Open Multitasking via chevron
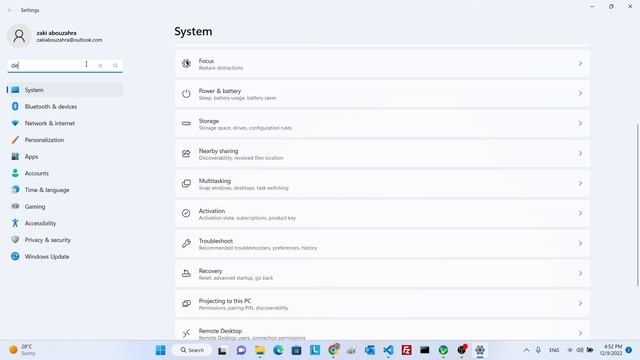The image size is (640, 360). (580, 184)
